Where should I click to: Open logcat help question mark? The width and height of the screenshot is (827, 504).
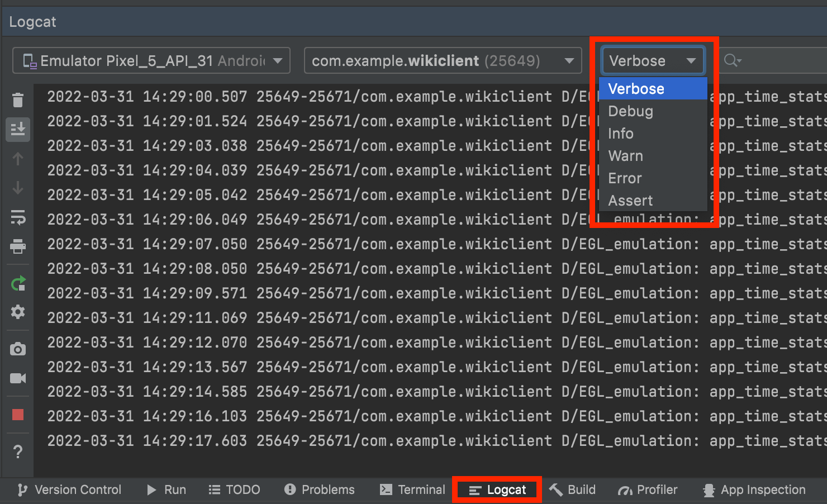coord(18,451)
